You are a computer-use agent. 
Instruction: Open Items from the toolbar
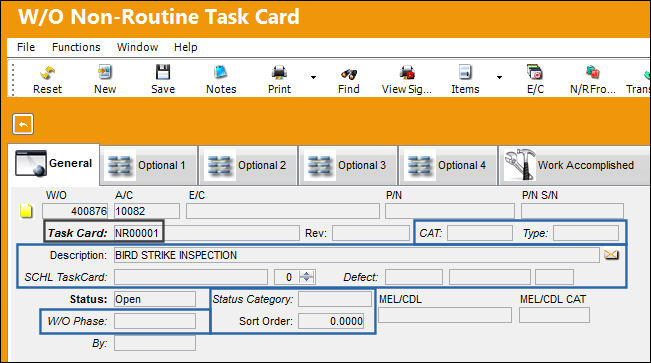pyautogui.click(x=465, y=72)
